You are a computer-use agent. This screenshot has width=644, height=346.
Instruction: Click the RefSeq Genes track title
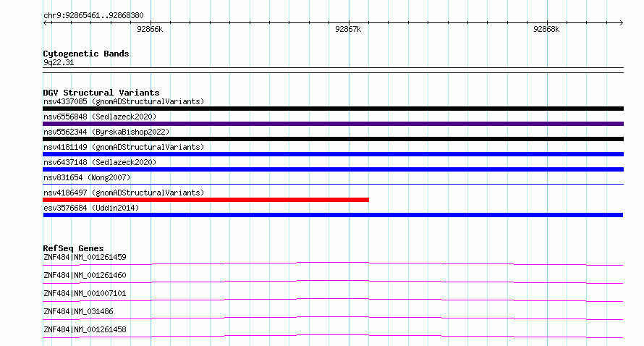pos(73,248)
